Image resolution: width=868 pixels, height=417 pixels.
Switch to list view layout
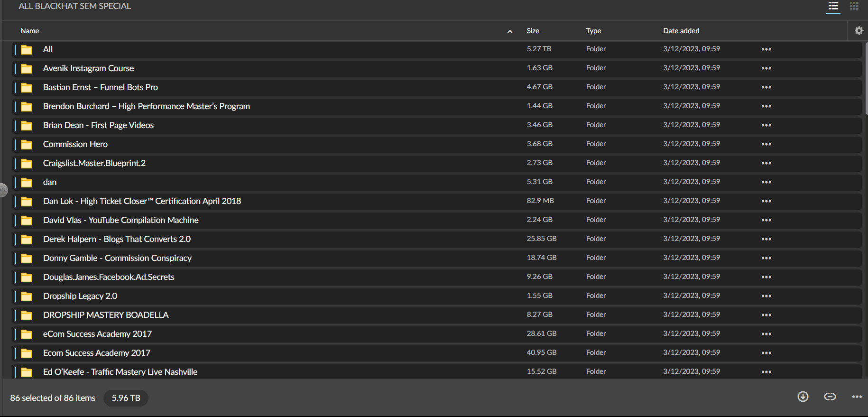click(833, 7)
